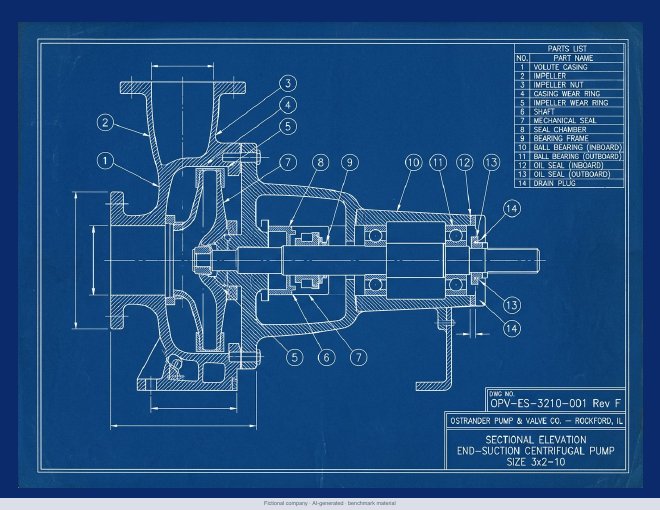
Task: Click the 'VOLUTE CASING' parts list entry
Action: click(x=560, y=67)
